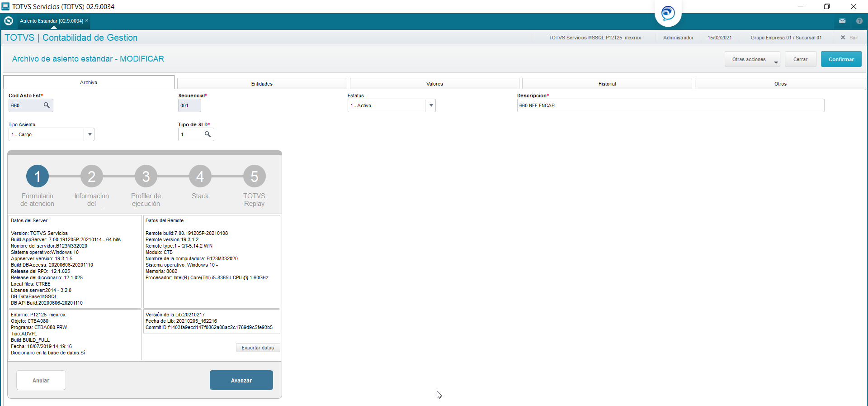Switch to the Archivo tab
Screen dimensions: 868x406
(89, 82)
